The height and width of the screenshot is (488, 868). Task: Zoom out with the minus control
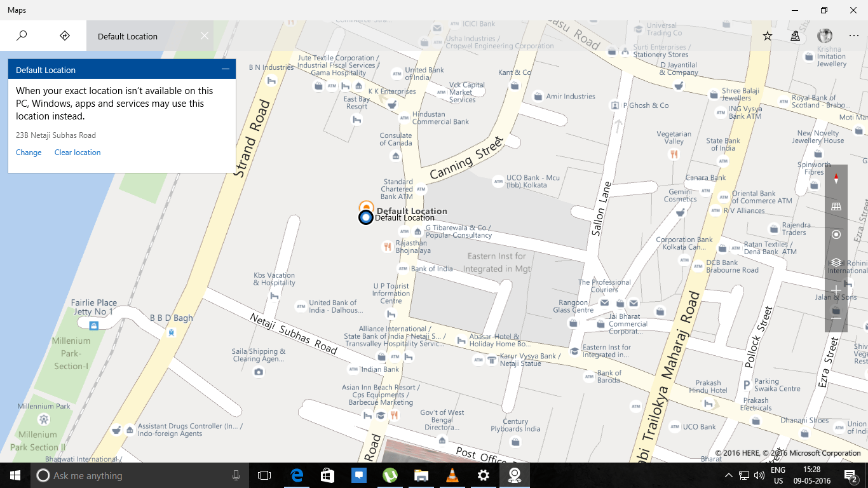[836, 318]
